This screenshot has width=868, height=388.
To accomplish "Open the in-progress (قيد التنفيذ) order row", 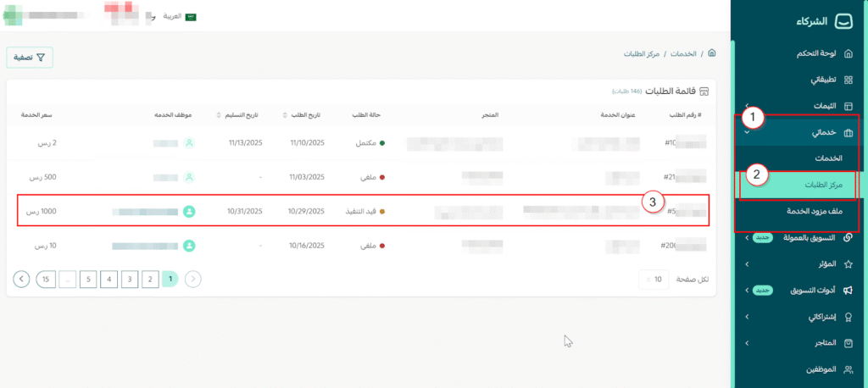I will coord(364,211).
